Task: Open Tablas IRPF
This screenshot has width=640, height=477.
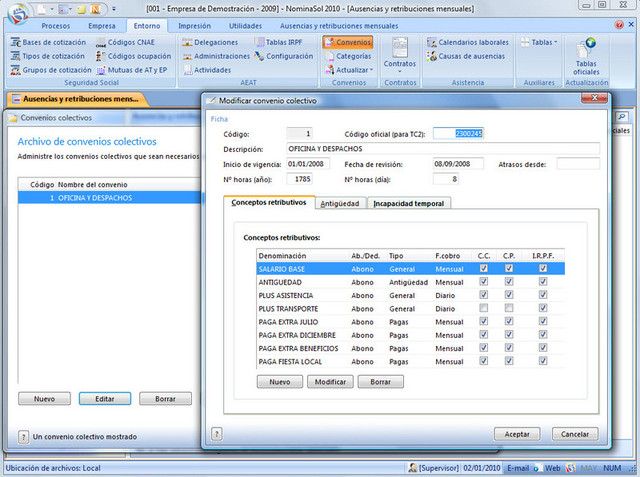Action: [x=284, y=43]
